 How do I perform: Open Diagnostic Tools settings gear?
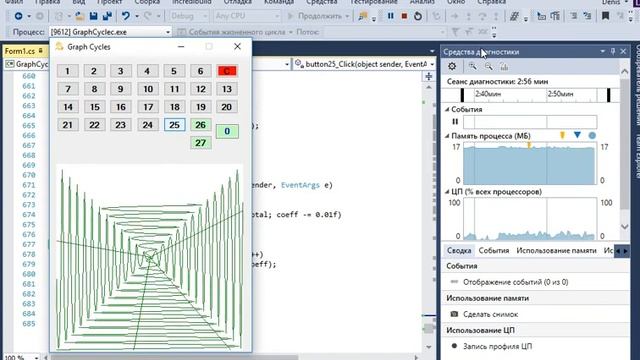tap(452, 66)
